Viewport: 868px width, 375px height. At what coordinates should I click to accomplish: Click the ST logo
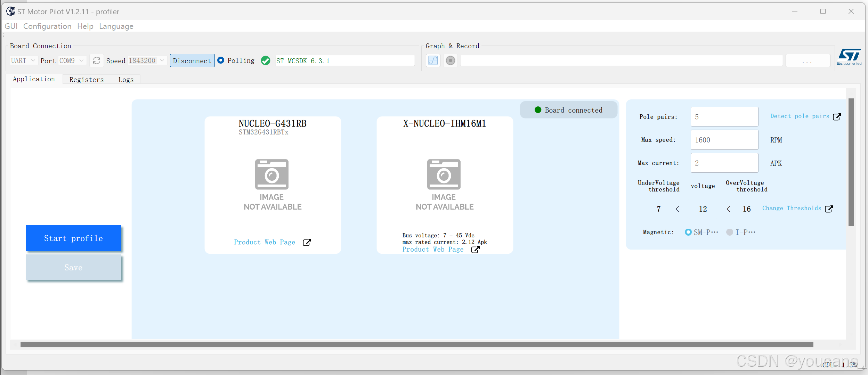(849, 57)
